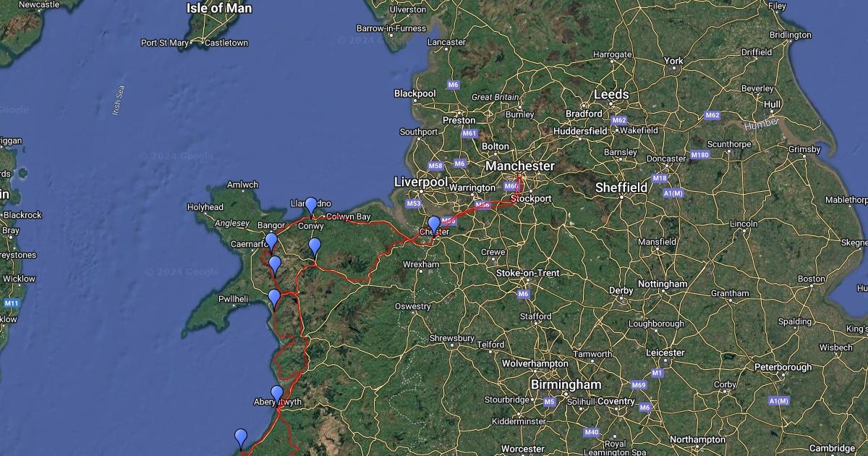Image resolution: width=868 pixels, height=456 pixels.
Task: Click the southernmost blue pin on the coast
Action: (x=241, y=439)
